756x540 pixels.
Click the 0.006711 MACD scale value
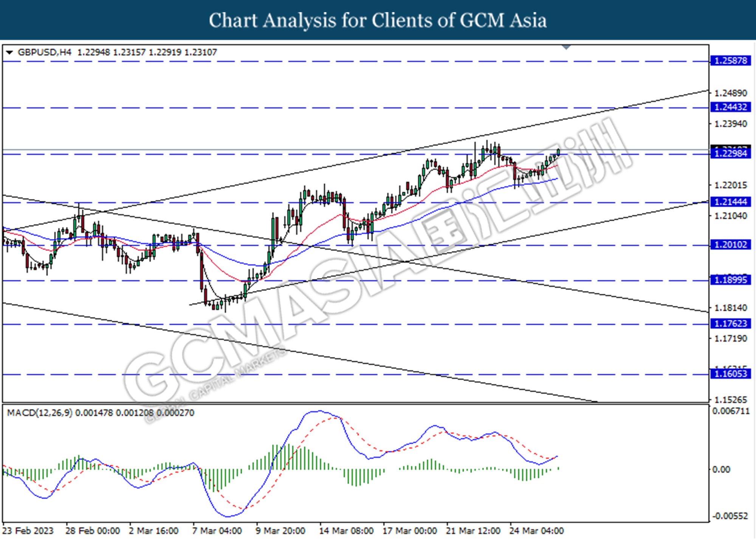(x=731, y=411)
